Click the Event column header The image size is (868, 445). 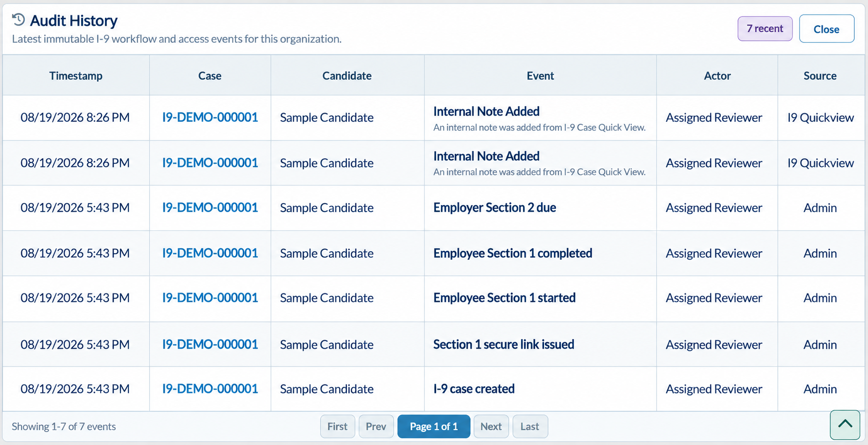pos(540,76)
